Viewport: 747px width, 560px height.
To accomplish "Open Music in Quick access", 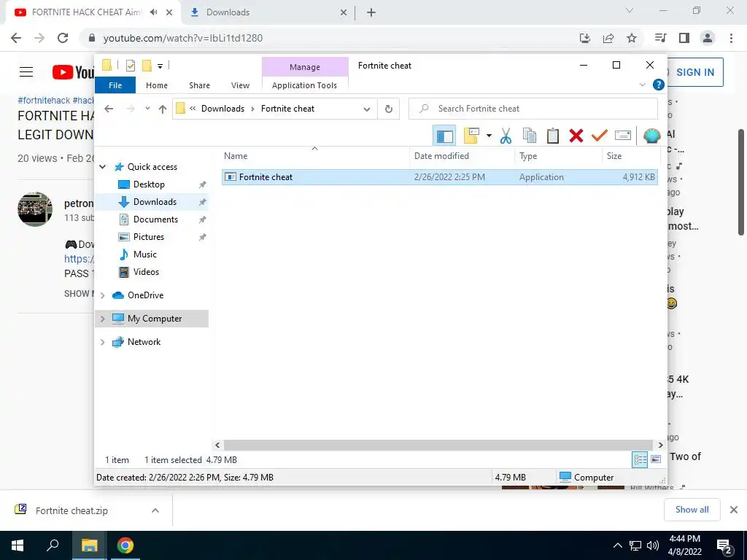I will click(x=145, y=254).
